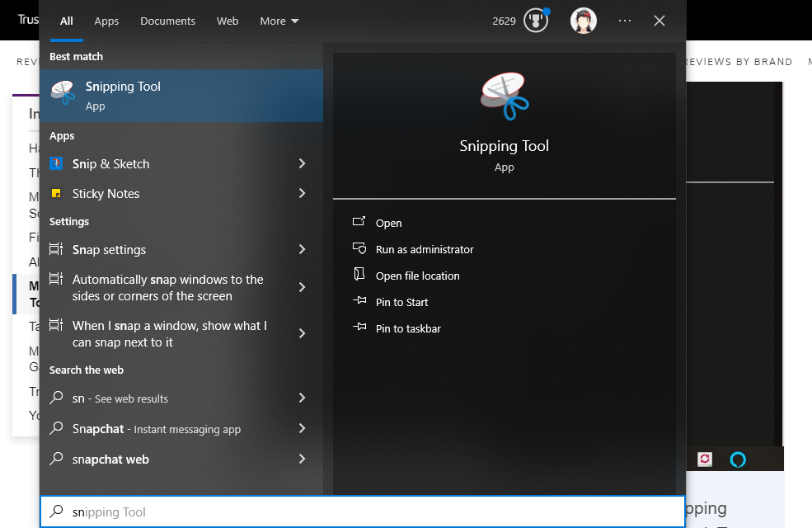Screen dimensions: 812x528
Task: Expand Automatically snap windows arrow
Action: [302, 287]
